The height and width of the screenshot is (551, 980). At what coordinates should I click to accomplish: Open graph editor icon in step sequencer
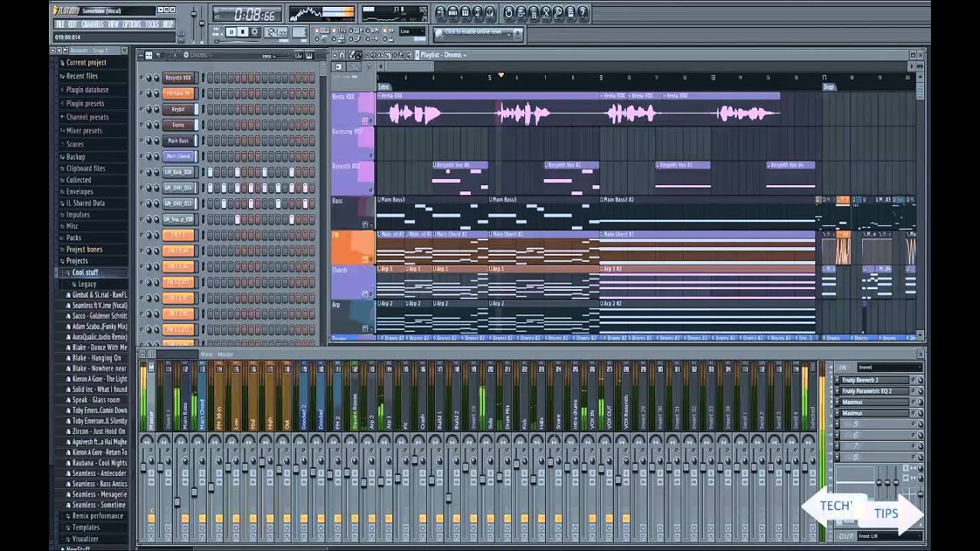[x=299, y=56]
